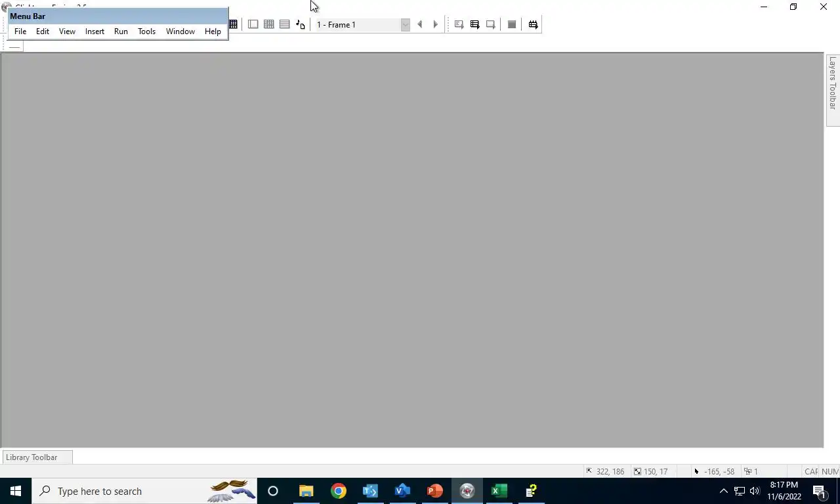Open the View menu
Viewport: 840px width, 504px height.
coord(67,31)
